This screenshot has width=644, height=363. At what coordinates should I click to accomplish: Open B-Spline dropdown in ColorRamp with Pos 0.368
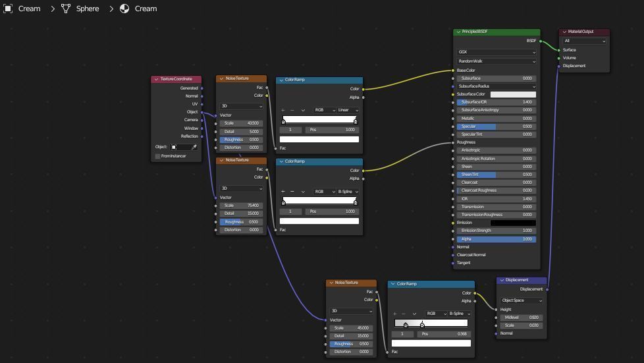pyautogui.click(x=460, y=314)
